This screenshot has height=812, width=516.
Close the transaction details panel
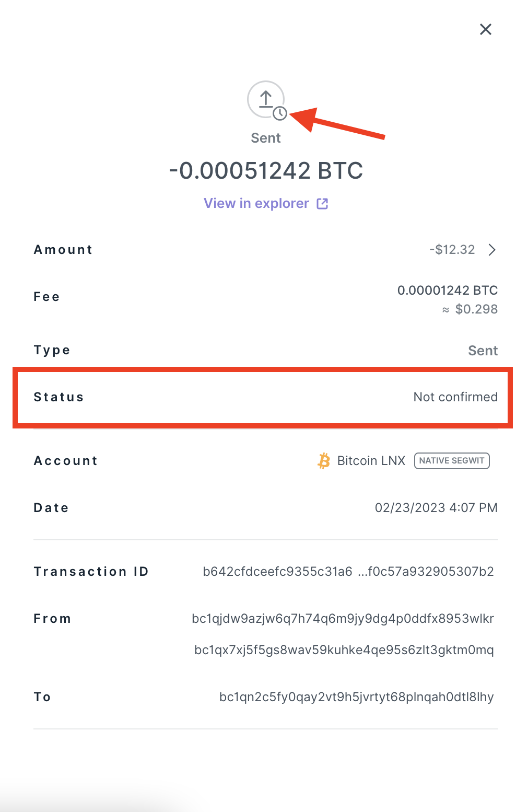(x=486, y=29)
